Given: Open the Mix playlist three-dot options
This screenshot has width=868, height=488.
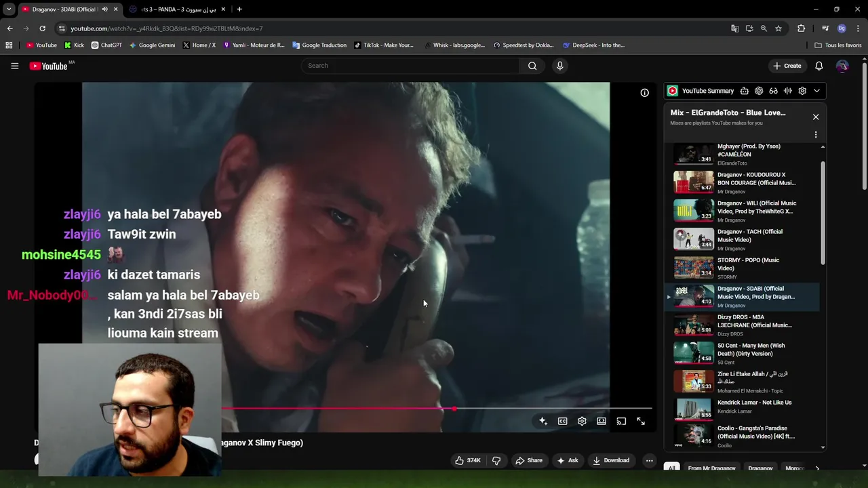Looking at the screenshot, I should 816,135.
